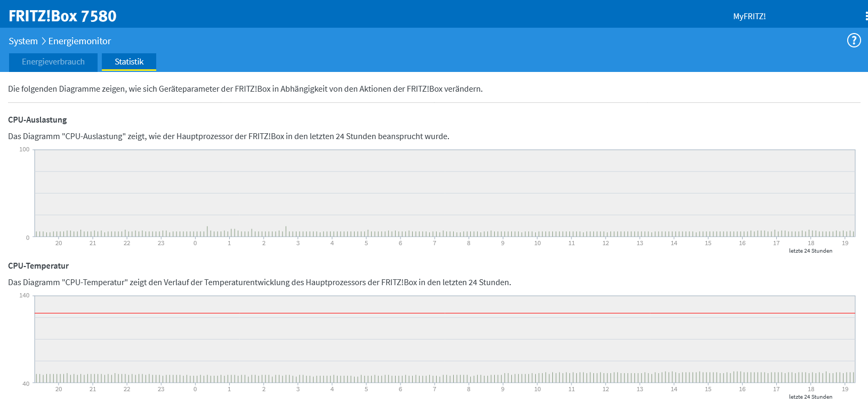The height and width of the screenshot is (404, 868).
Task: Click hour 23 label under CPU-Auslastung chart
Action: [161, 243]
